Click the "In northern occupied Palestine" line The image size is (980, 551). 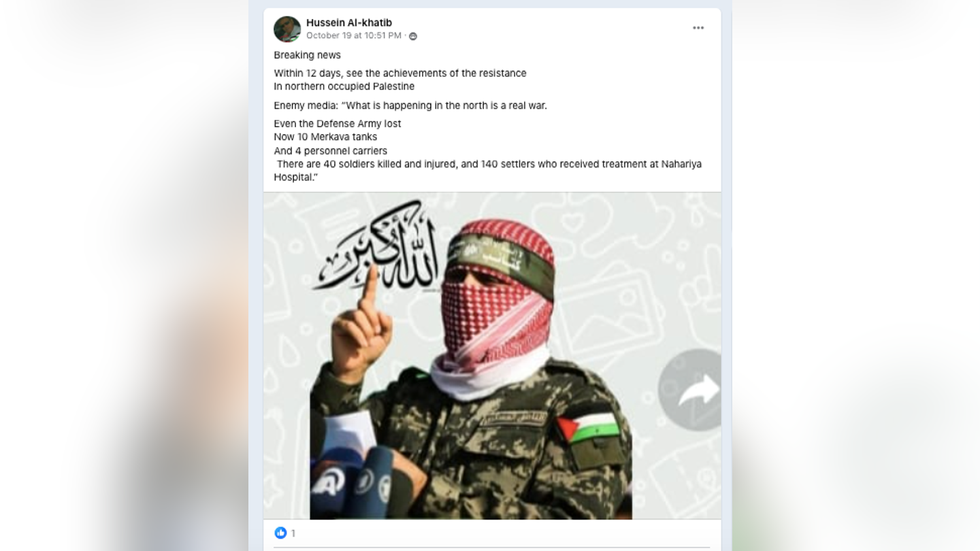click(x=344, y=86)
